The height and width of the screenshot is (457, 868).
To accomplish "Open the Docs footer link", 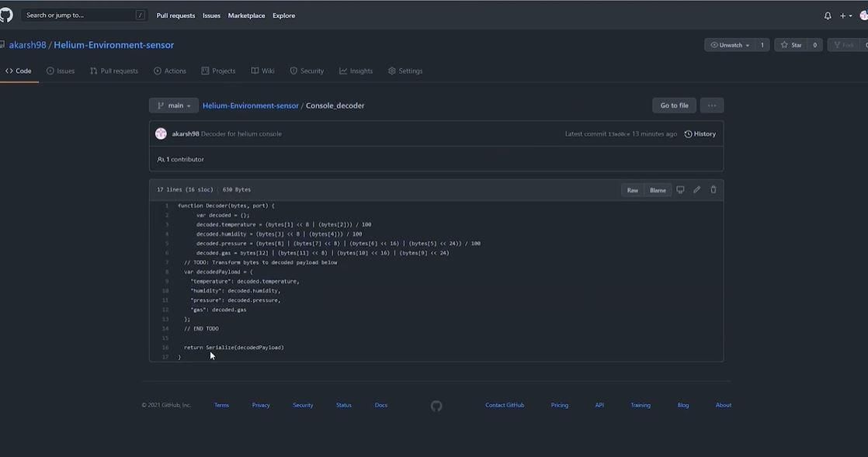I will coord(381,405).
